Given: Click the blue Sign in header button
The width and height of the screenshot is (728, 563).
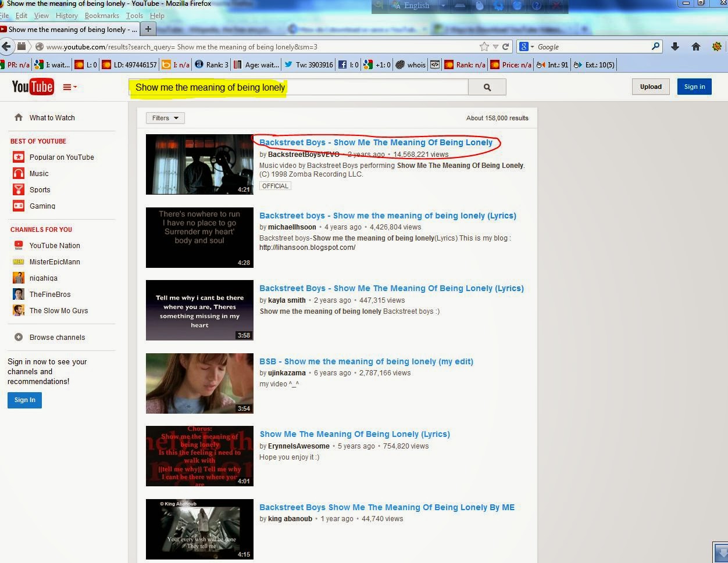Looking at the screenshot, I should 694,87.
